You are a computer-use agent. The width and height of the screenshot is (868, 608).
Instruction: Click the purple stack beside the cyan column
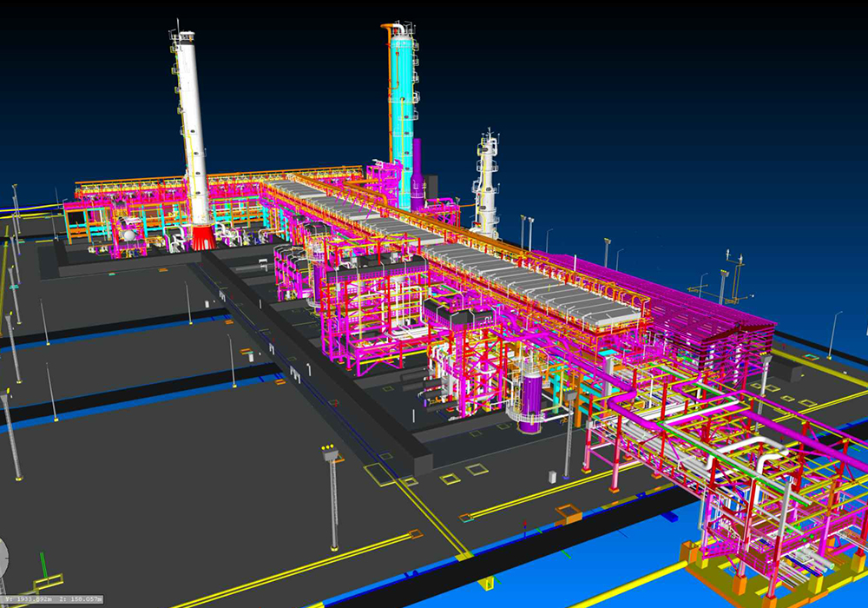(x=418, y=174)
